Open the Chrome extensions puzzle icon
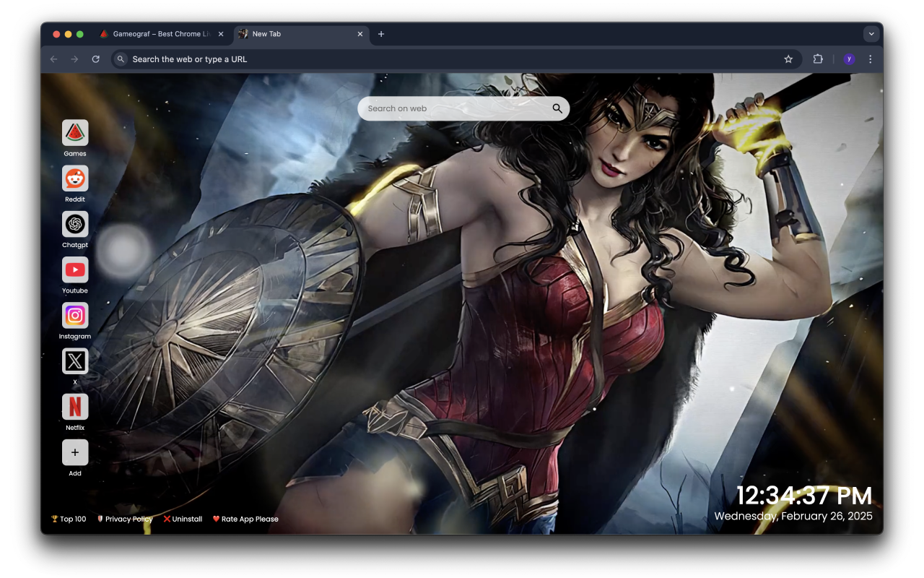Screen dimensions: 924x578 pos(818,59)
